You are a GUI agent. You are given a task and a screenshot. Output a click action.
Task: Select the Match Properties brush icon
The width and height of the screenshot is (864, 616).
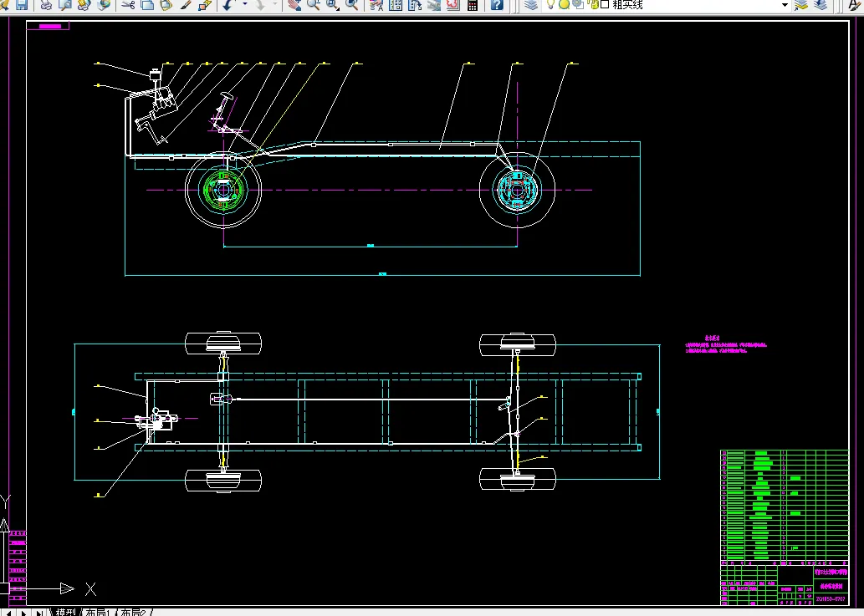[185, 5]
